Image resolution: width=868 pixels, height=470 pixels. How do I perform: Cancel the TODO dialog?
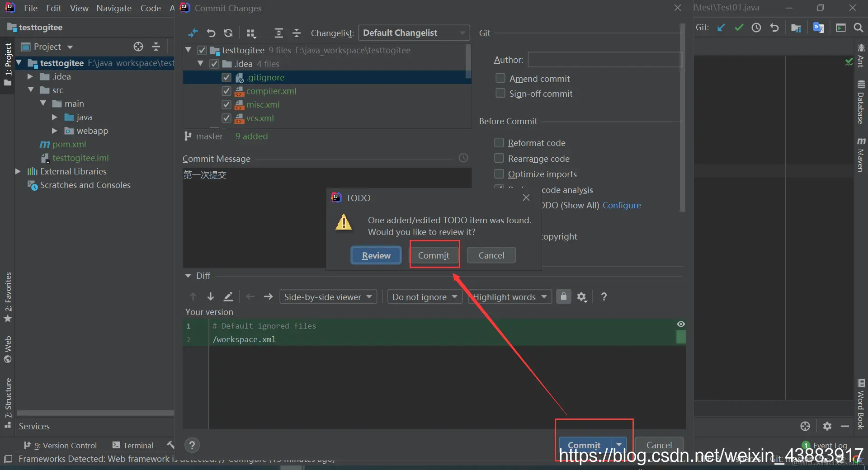tap(491, 255)
